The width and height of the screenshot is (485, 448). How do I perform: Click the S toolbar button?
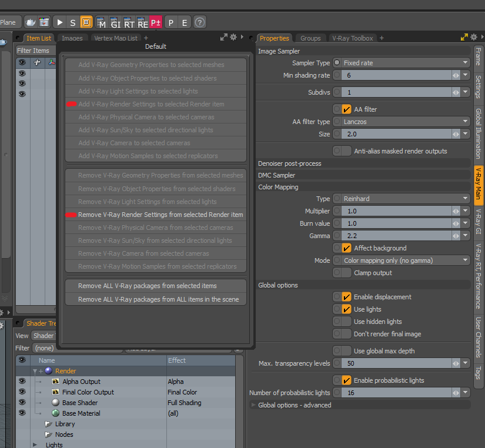(x=73, y=22)
